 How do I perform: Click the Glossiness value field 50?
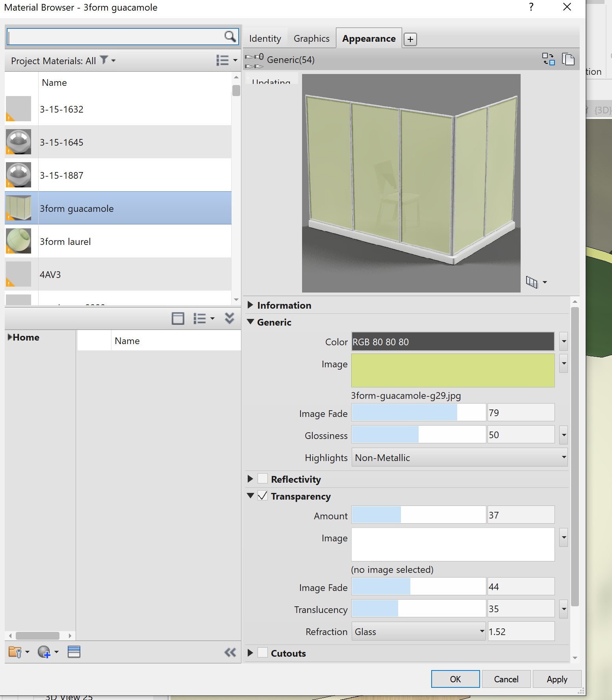pyautogui.click(x=521, y=435)
